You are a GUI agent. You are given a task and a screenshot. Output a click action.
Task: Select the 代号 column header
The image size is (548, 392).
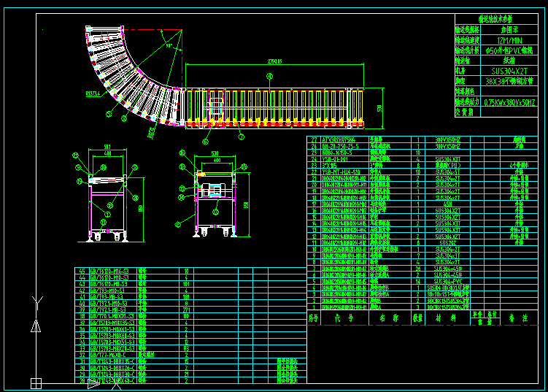344,318
